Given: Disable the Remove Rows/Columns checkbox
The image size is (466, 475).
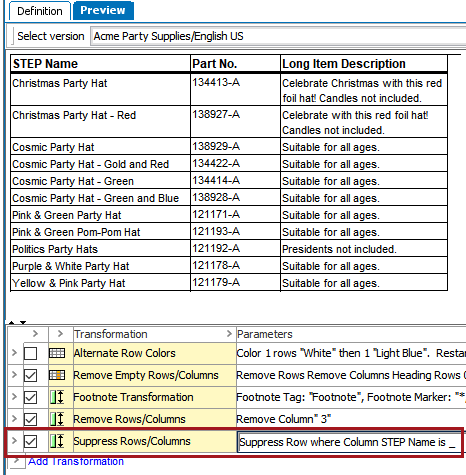Looking at the screenshot, I should (x=30, y=419).
